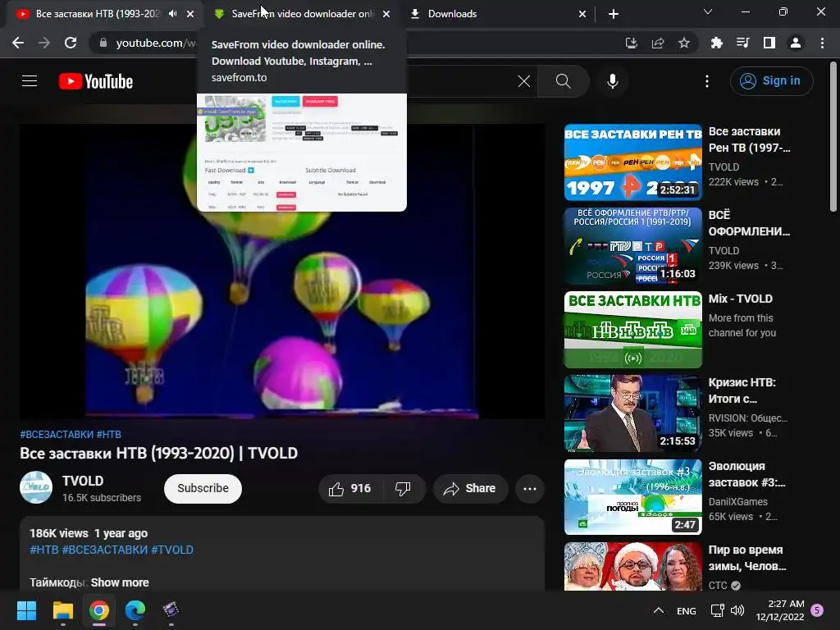Clear the YouTube search box text

pos(524,81)
